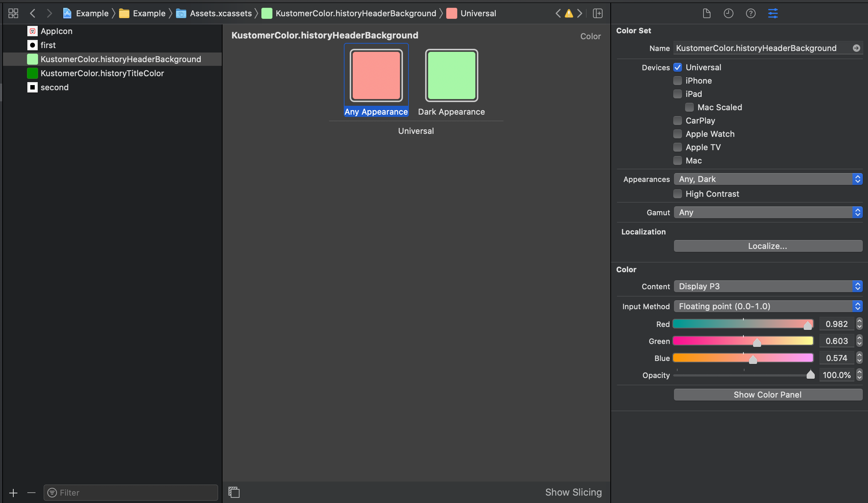Image resolution: width=868 pixels, height=503 pixels.
Task: Open the Appearances dropdown
Action: (x=767, y=179)
